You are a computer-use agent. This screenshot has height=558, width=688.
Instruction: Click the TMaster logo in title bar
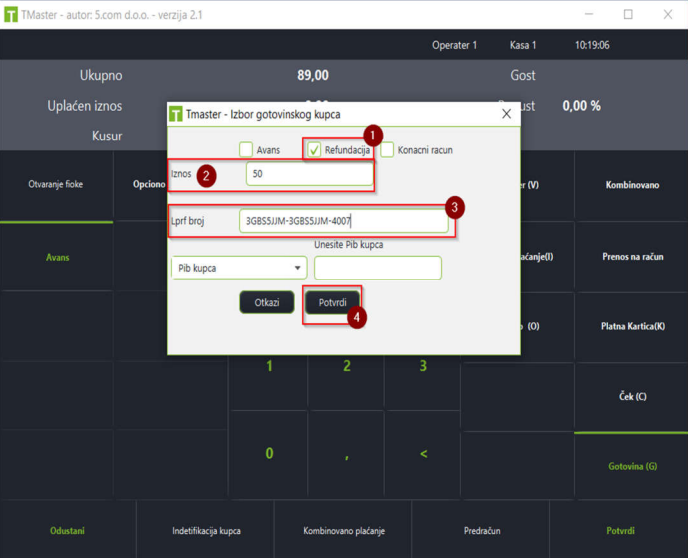click(x=11, y=14)
